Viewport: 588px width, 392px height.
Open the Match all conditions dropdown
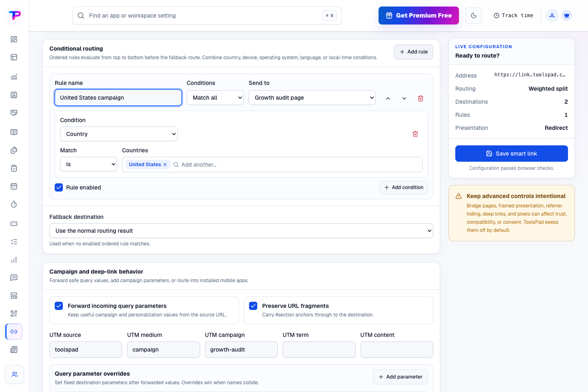pos(215,98)
